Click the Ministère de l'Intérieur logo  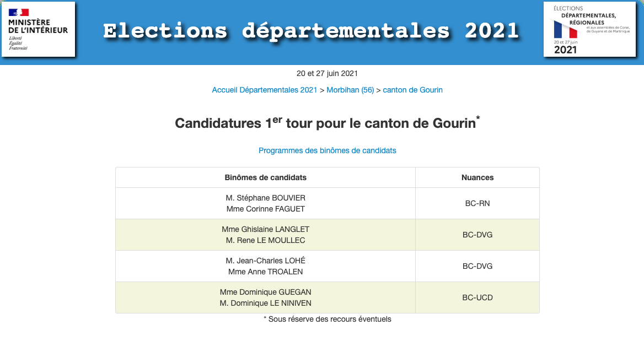click(38, 29)
